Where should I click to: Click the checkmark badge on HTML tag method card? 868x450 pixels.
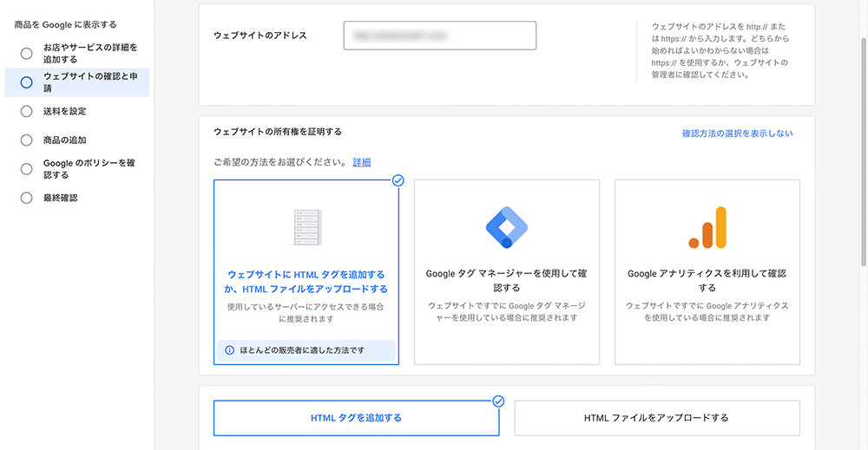click(x=398, y=180)
